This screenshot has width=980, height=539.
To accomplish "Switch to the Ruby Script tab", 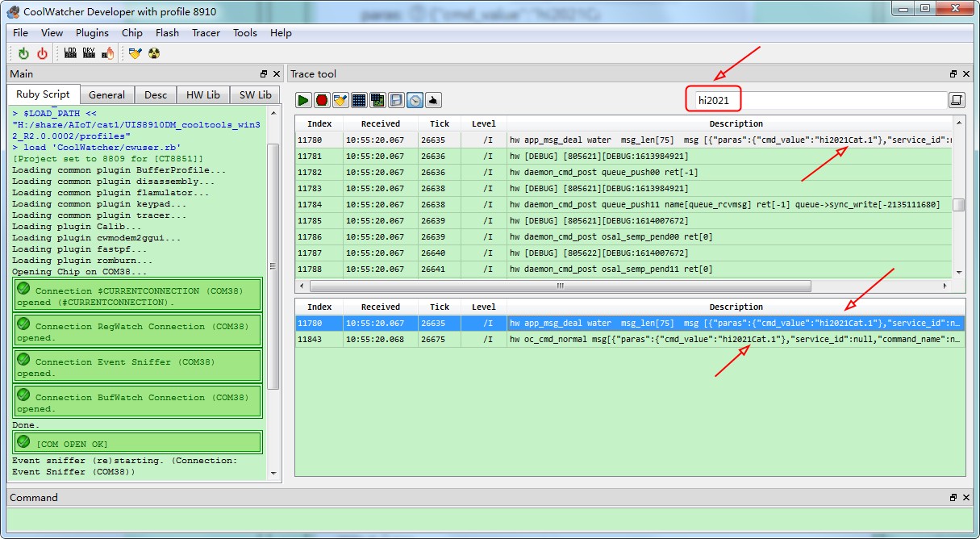I will pyautogui.click(x=44, y=94).
